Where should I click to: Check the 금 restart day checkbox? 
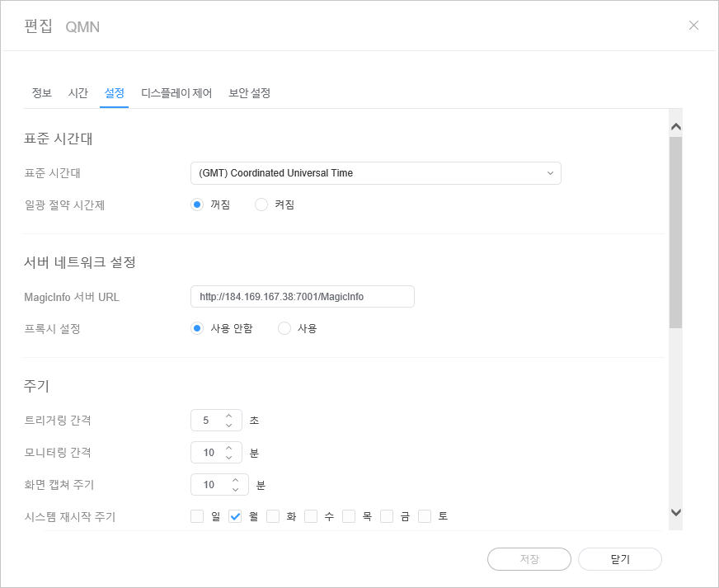tap(387, 517)
